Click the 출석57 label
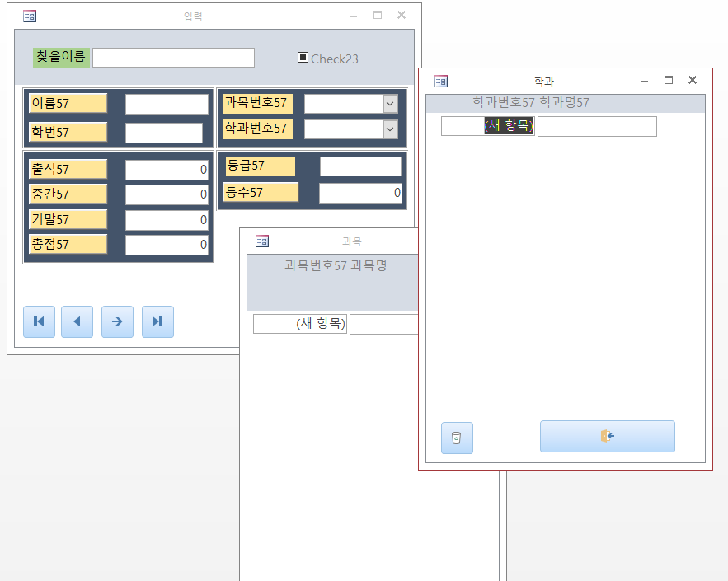728x581 pixels. click(68, 169)
